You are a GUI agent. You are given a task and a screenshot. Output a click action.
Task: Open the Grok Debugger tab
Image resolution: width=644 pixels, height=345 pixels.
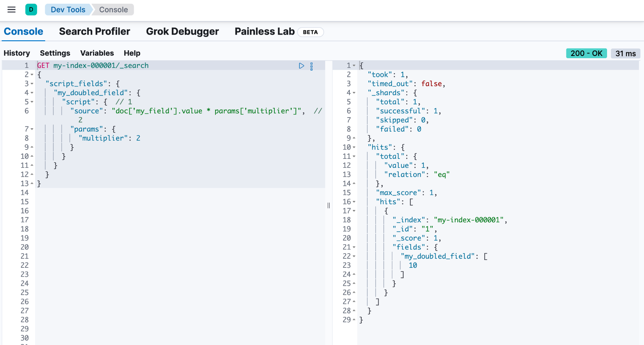(182, 32)
